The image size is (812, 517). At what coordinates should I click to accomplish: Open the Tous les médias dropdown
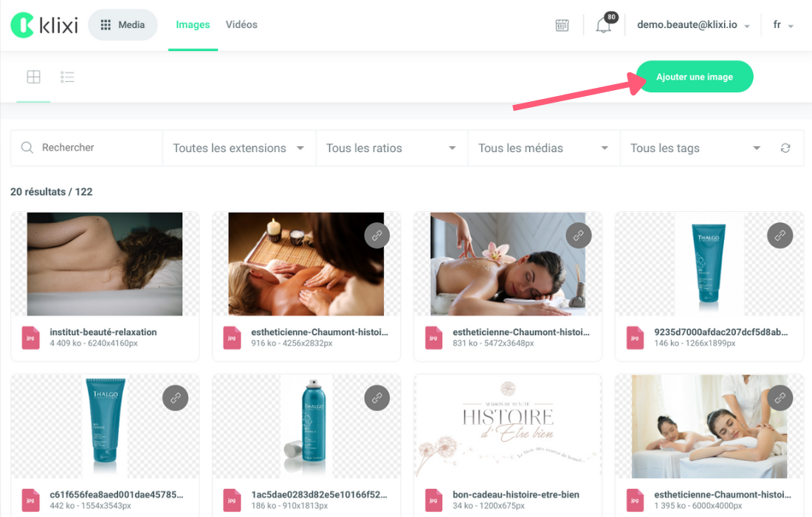tap(543, 148)
